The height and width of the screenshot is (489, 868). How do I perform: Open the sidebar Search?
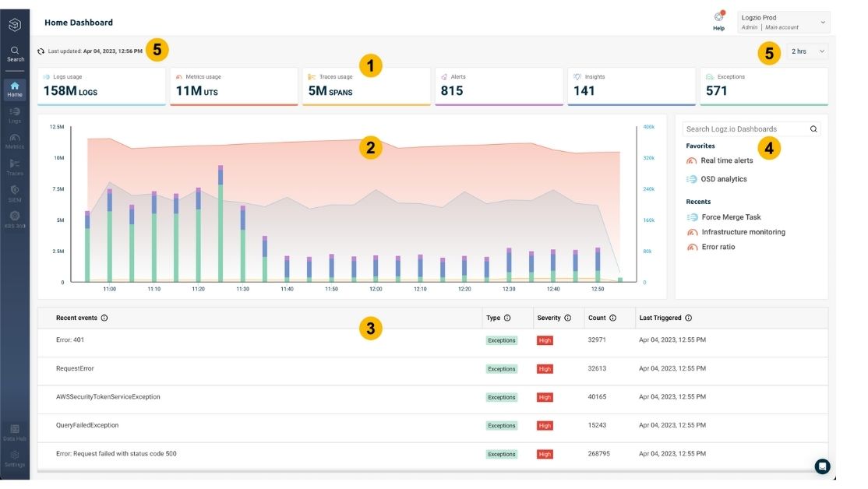click(15, 53)
